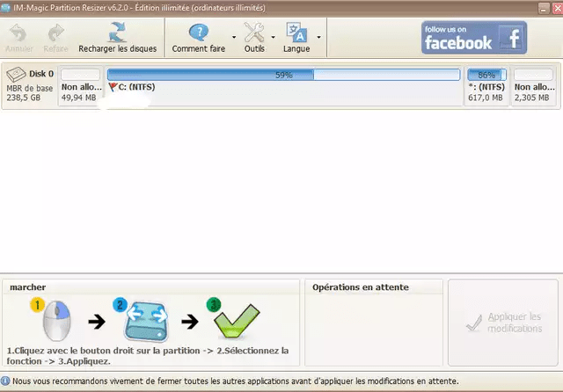This screenshot has height=392, width=563.
Task: Open the Outils toolbar menu
Action: click(x=254, y=33)
